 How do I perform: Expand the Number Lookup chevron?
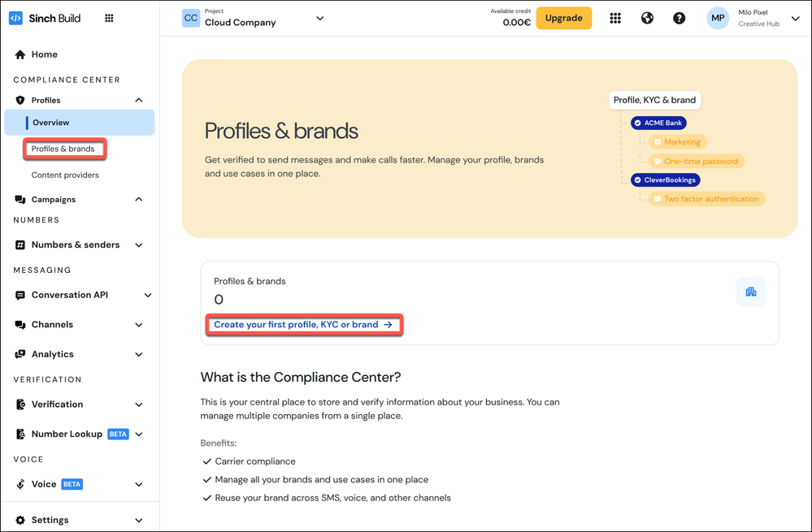pos(139,434)
